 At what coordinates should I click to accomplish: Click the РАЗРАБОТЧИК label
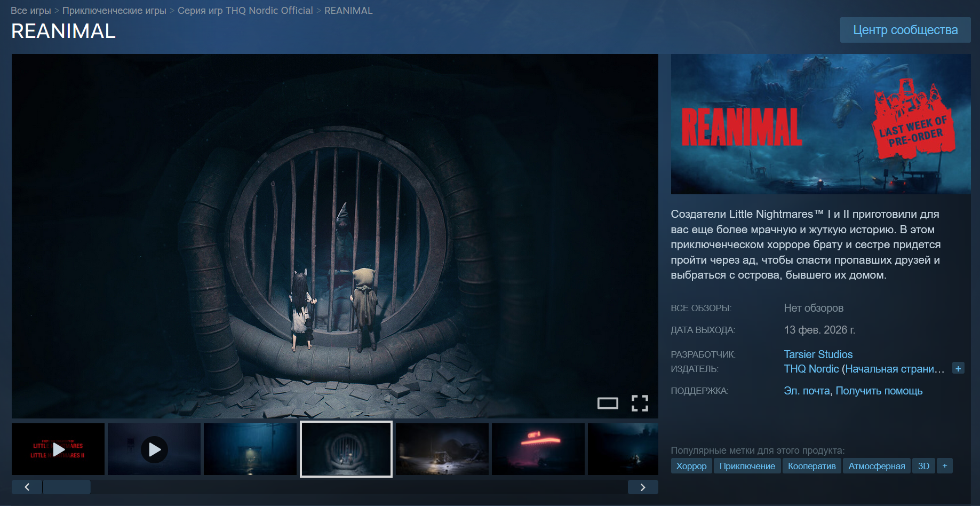(x=703, y=354)
